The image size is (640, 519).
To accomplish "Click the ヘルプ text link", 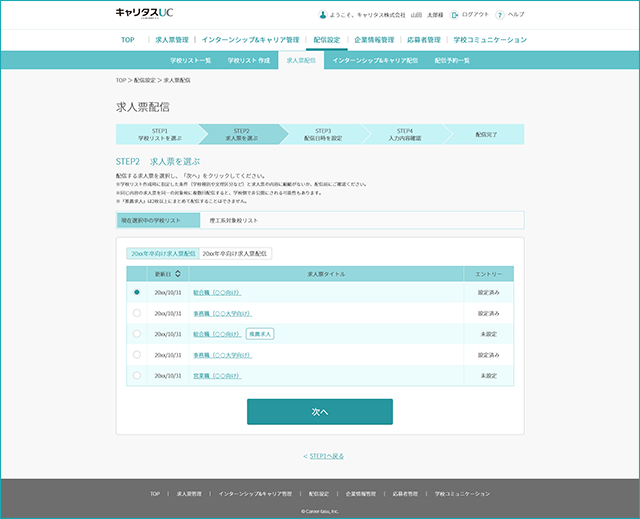I will 516,15.
